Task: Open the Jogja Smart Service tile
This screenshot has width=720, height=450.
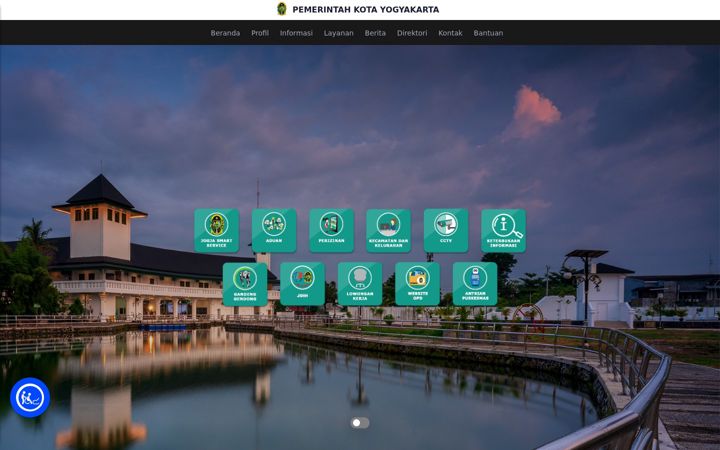Action: [217, 231]
